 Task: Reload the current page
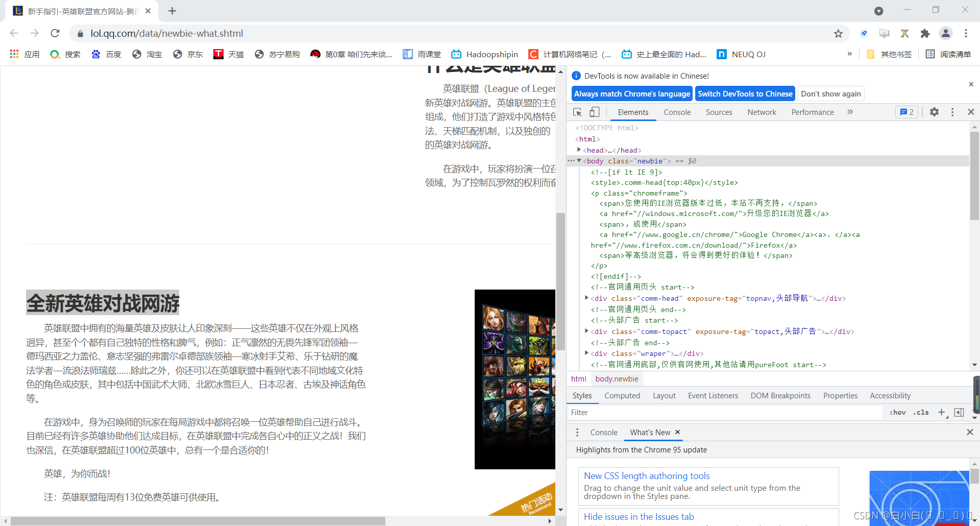coord(55,33)
